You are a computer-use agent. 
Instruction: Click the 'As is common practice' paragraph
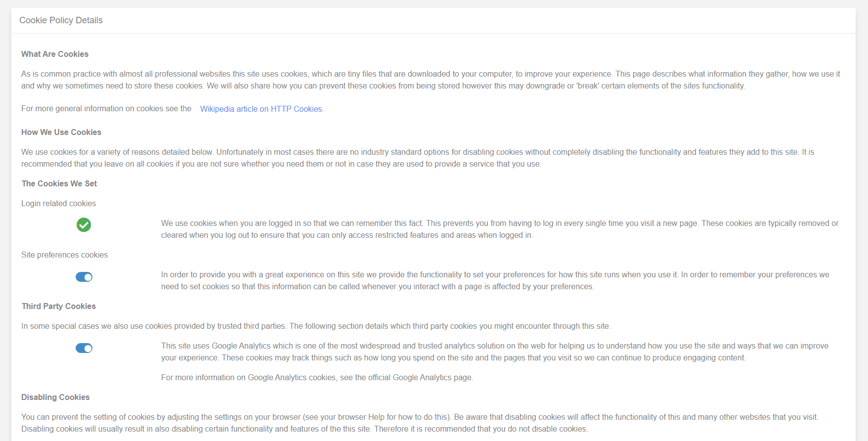[x=431, y=80]
